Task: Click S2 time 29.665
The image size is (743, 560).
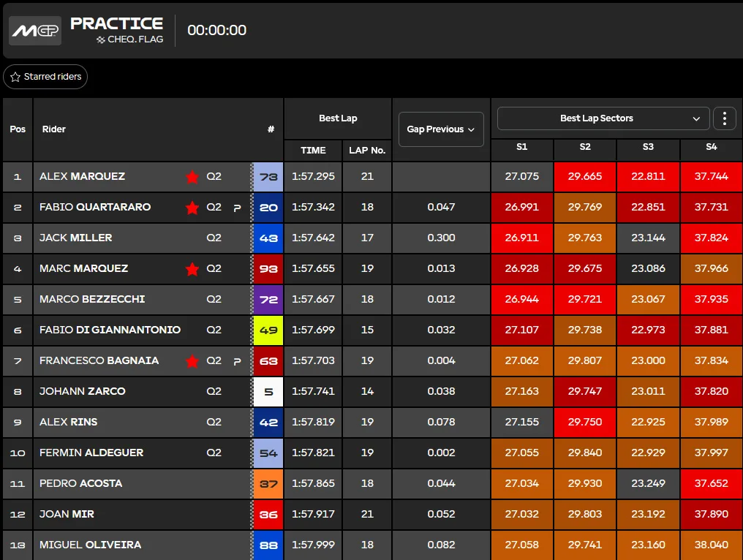Action: (585, 177)
